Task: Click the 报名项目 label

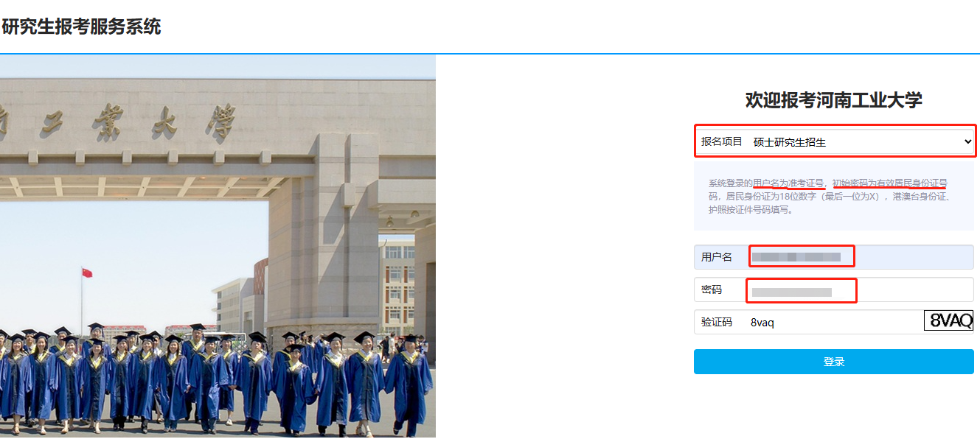Action: (x=721, y=141)
